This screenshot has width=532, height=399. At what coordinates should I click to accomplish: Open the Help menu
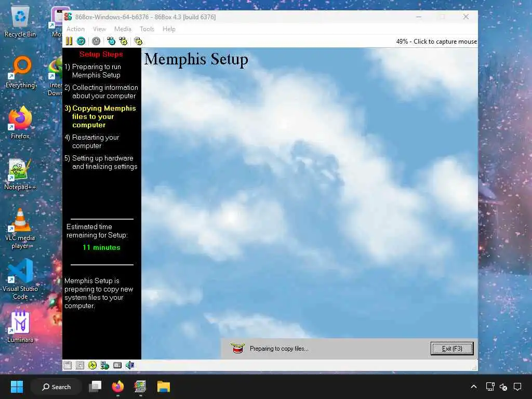click(169, 29)
